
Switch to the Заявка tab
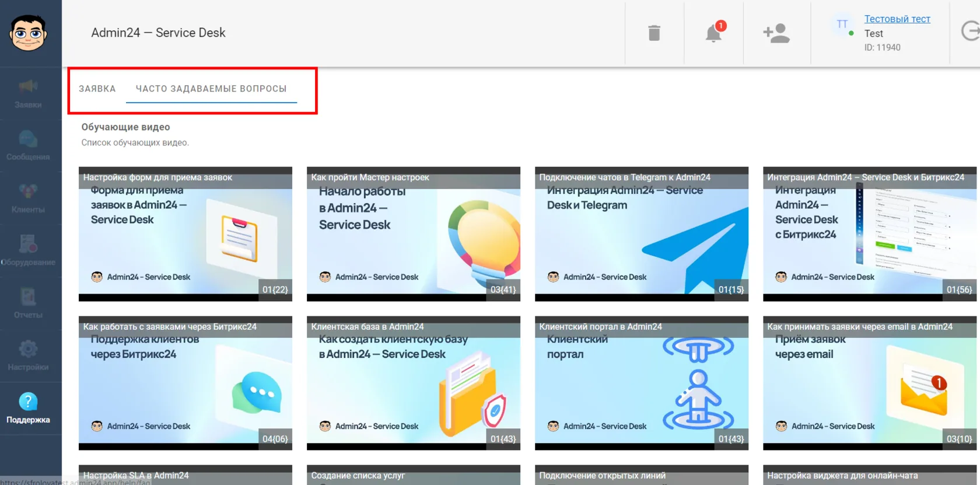pyautogui.click(x=97, y=89)
